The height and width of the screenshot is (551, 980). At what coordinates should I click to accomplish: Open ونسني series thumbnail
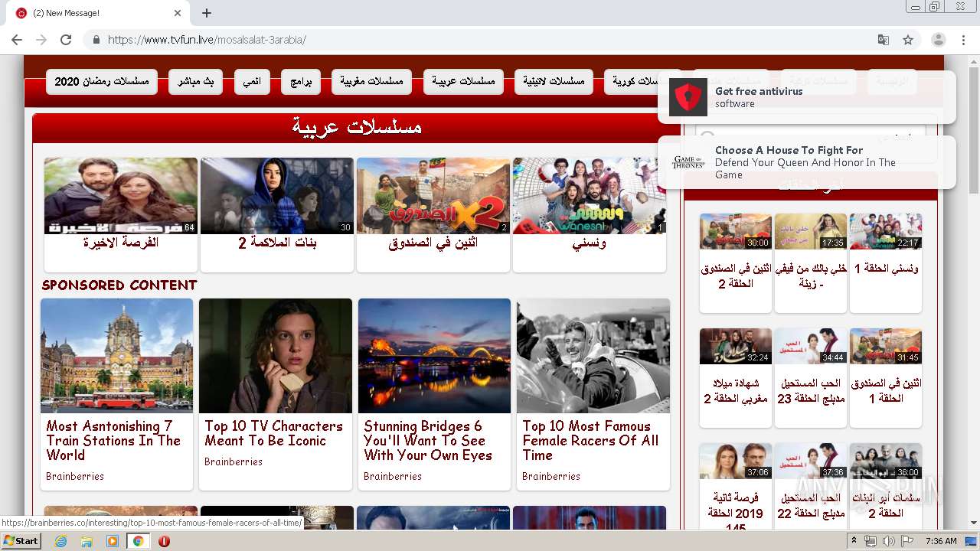590,196
